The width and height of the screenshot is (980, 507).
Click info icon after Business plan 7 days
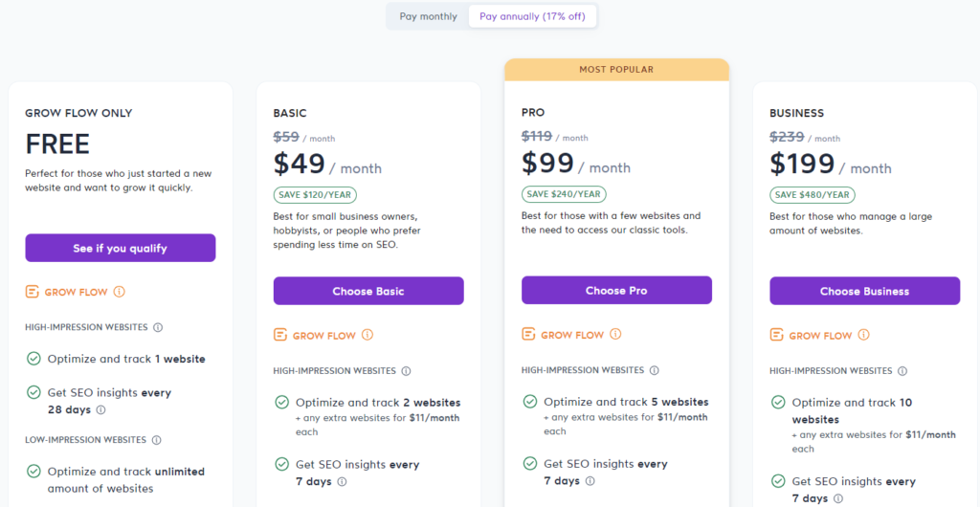[839, 498]
